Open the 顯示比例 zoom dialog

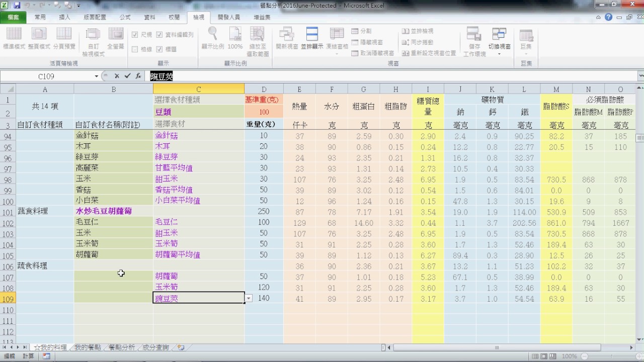pos(213,38)
